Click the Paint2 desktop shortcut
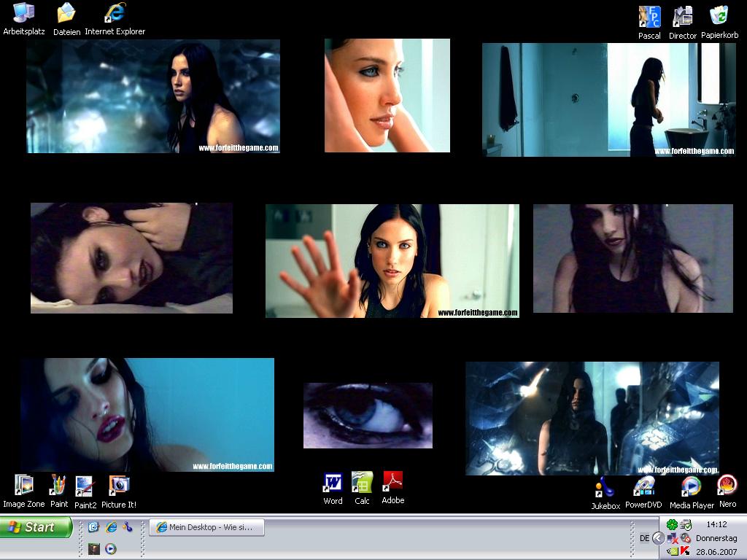The image size is (747, 560). tap(85, 485)
